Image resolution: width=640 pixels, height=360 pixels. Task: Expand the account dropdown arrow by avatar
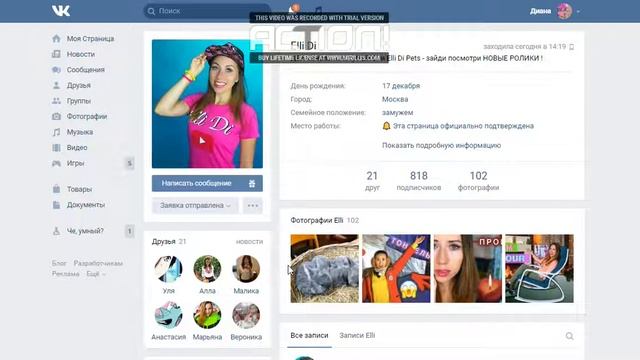point(578,11)
